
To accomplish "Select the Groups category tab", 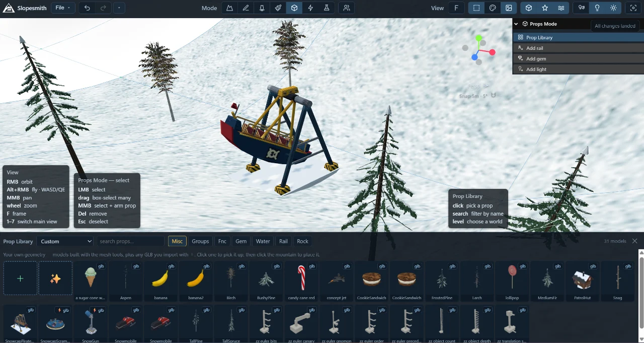I will coord(200,241).
